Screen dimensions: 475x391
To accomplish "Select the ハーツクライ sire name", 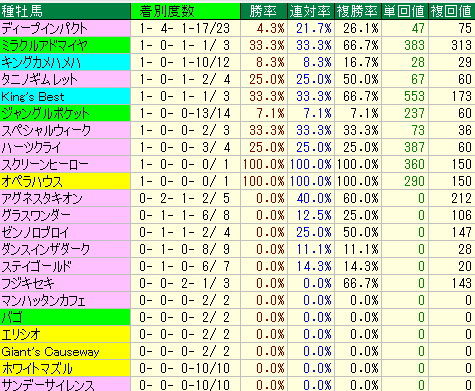I will 31,147.
